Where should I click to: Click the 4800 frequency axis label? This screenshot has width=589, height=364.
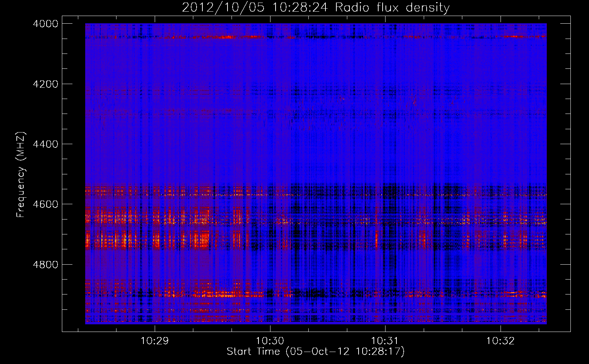(46, 264)
